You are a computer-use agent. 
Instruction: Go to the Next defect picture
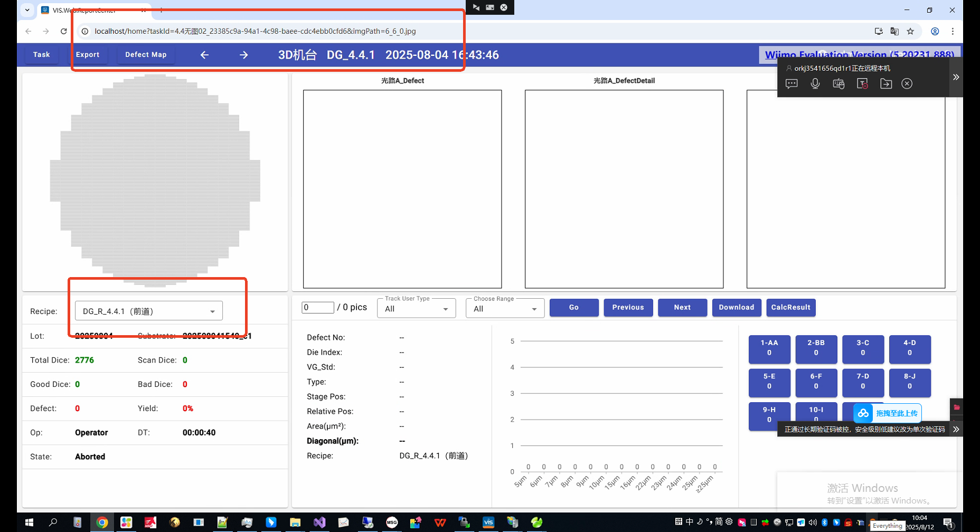[682, 307]
